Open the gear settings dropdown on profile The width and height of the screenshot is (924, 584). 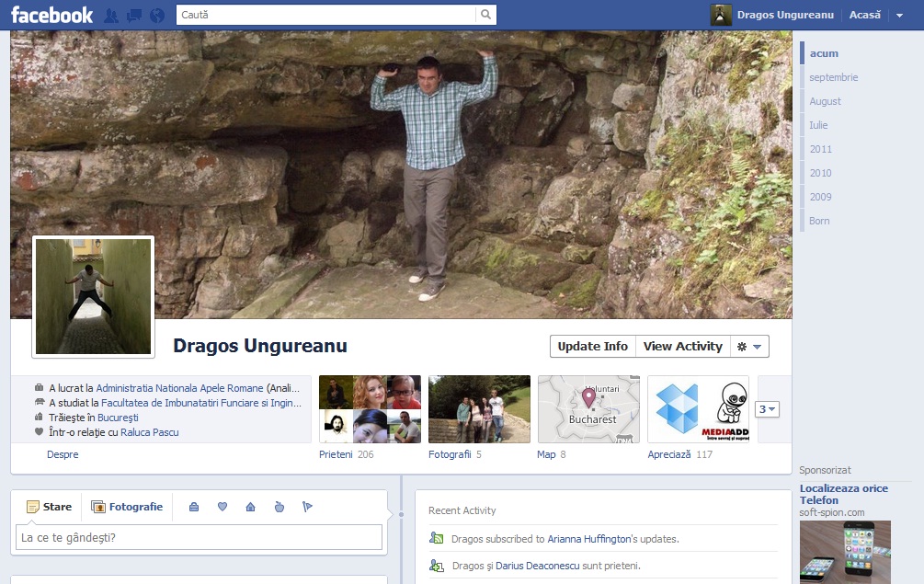pos(749,347)
